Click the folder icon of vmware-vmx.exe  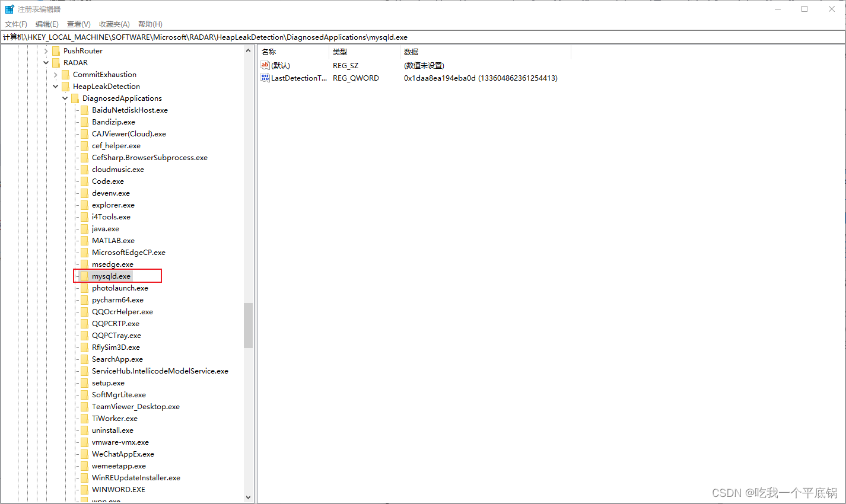click(85, 442)
